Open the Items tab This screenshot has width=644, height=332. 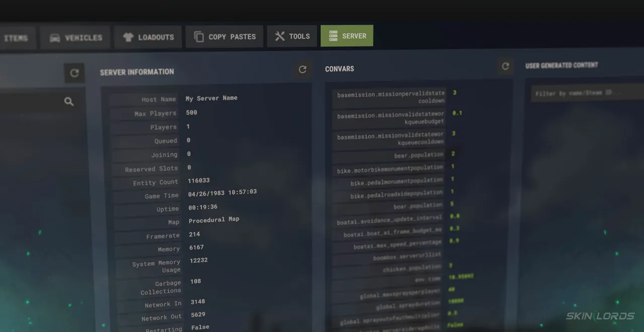(17, 38)
